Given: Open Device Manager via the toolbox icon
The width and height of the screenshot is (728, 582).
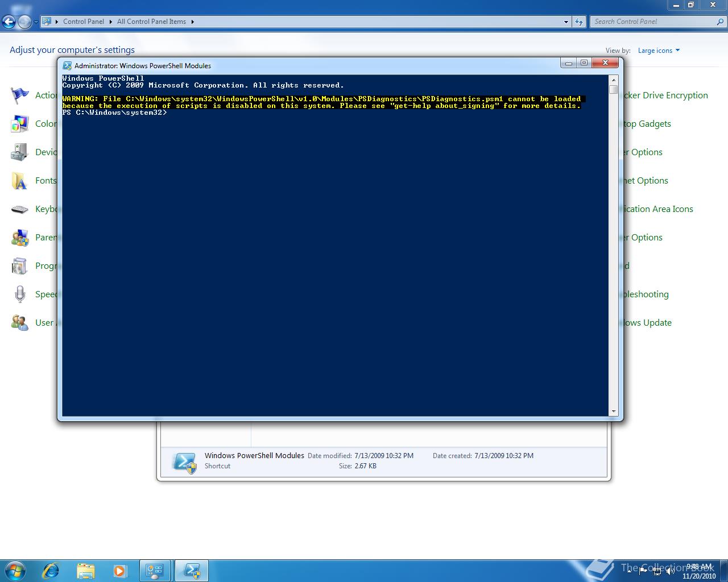Looking at the screenshot, I should pos(19,152).
